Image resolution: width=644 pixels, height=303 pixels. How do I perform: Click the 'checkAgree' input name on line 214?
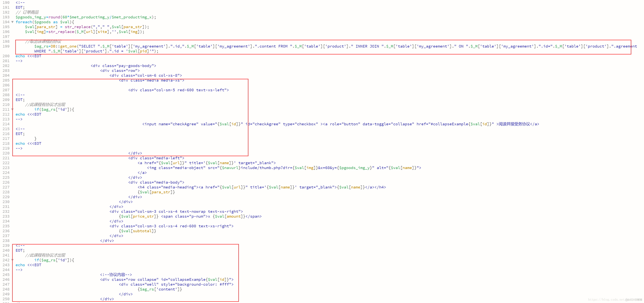point(184,124)
